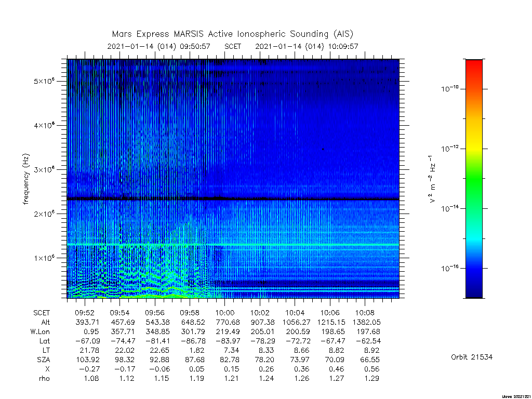Click the 10⁻¹⁶ color bar label

click(449, 268)
